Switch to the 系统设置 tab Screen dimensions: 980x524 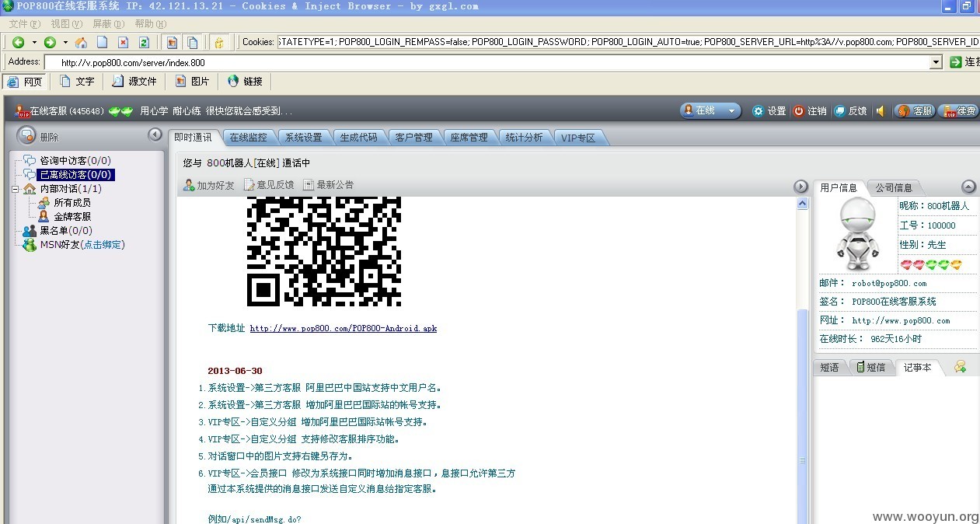(303, 138)
